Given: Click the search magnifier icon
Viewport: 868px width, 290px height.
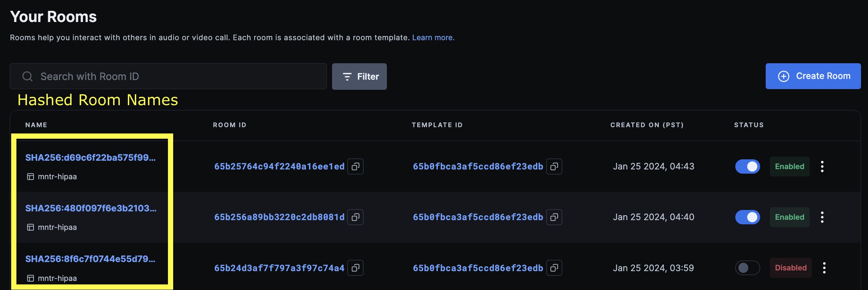Looking at the screenshot, I should click(x=28, y=77).
